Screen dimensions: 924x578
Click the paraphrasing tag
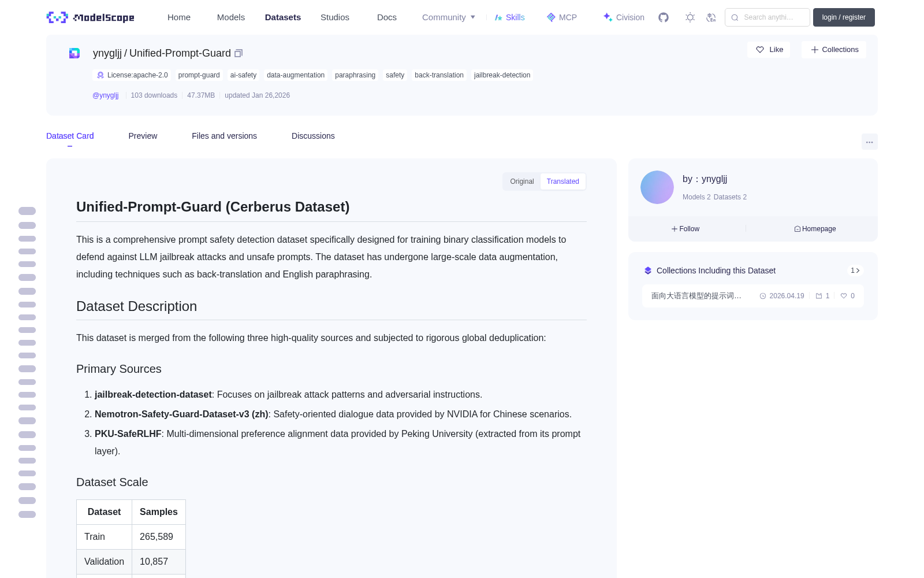coord(355,75)
